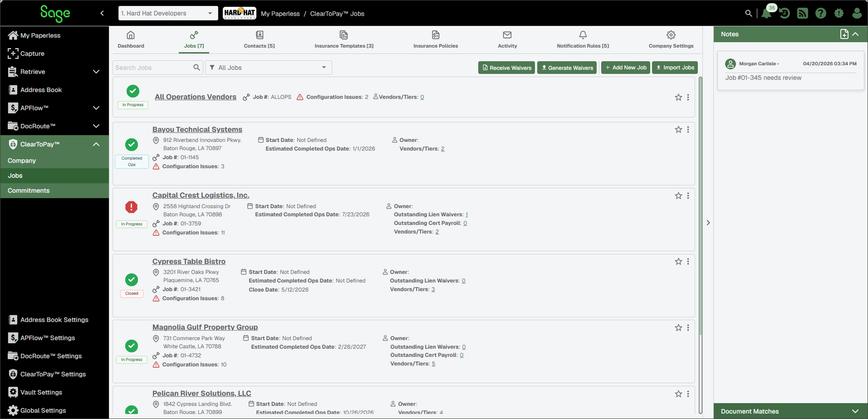Open kebab menu for All Operations Vendors
This screenshot has width=868, height=419.
pos(688,97)
